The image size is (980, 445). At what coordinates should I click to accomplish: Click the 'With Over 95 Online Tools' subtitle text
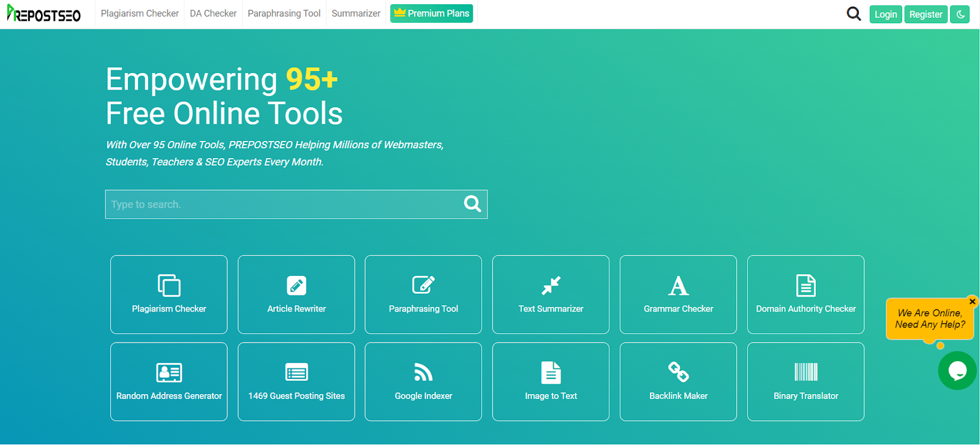275,153
